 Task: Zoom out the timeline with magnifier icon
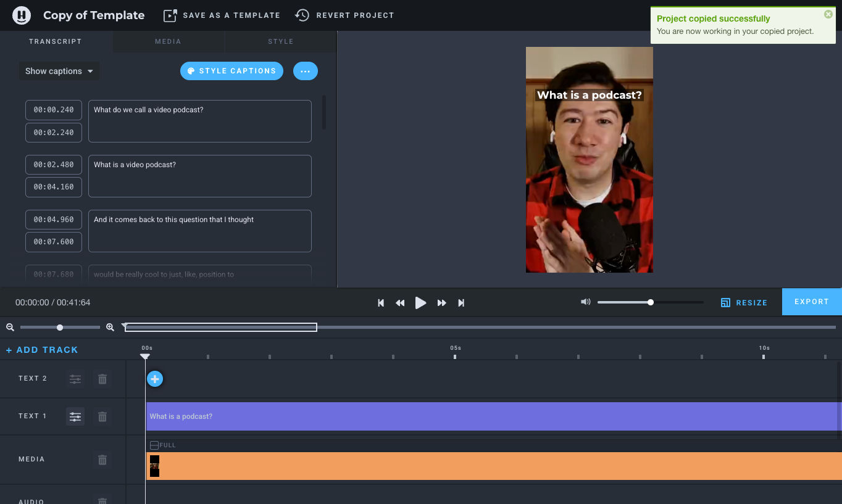pyautogui.click(x=10, y=328)
